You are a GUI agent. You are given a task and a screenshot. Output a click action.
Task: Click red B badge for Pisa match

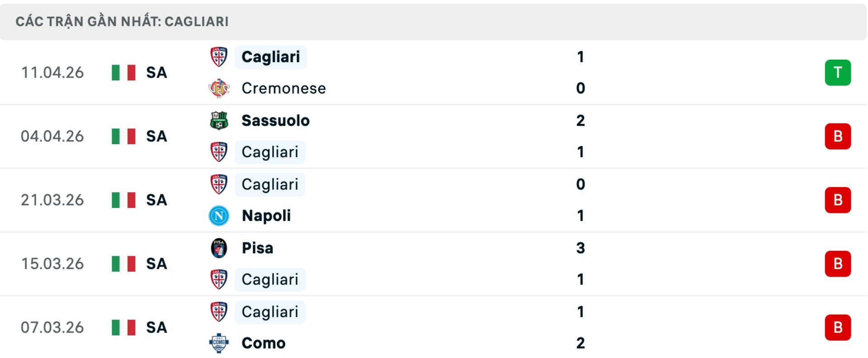point(837,264)
